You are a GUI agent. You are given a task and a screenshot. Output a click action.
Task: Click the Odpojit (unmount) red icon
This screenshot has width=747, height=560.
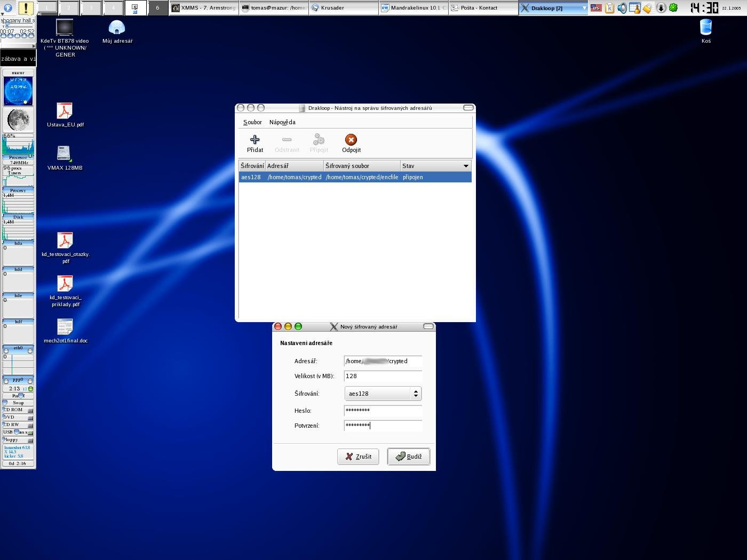point(351,140)
